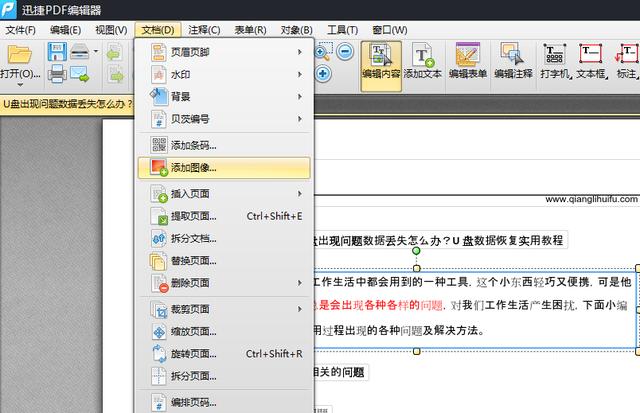Open the 贝茨编号 submenu
The image size is (640, 413).
[224, 119]
